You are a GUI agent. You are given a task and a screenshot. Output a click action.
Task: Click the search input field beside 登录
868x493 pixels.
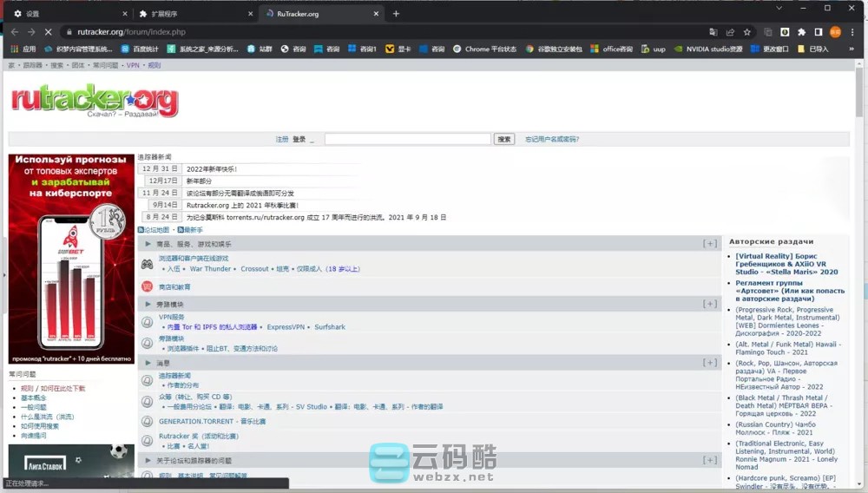(407, 139)
